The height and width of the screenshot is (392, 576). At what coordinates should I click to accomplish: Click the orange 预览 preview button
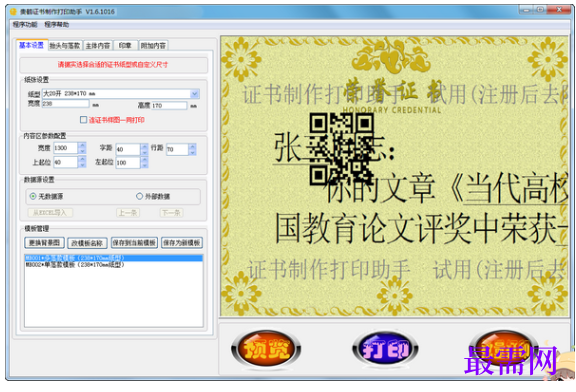(x=266, y=348)
